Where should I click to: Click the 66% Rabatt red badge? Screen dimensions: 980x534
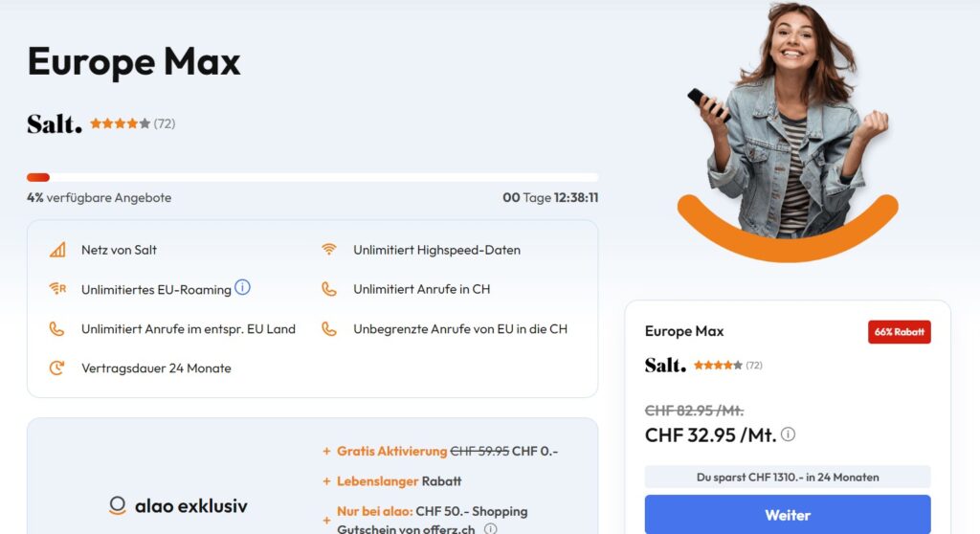tap(899, 332)
